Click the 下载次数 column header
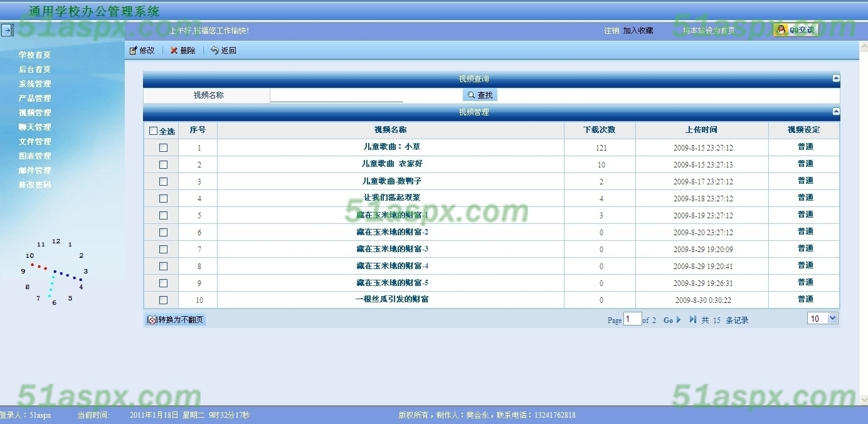The height and width of the screenshot is (424, 868). pyautogui.click(x=599, y=130)
